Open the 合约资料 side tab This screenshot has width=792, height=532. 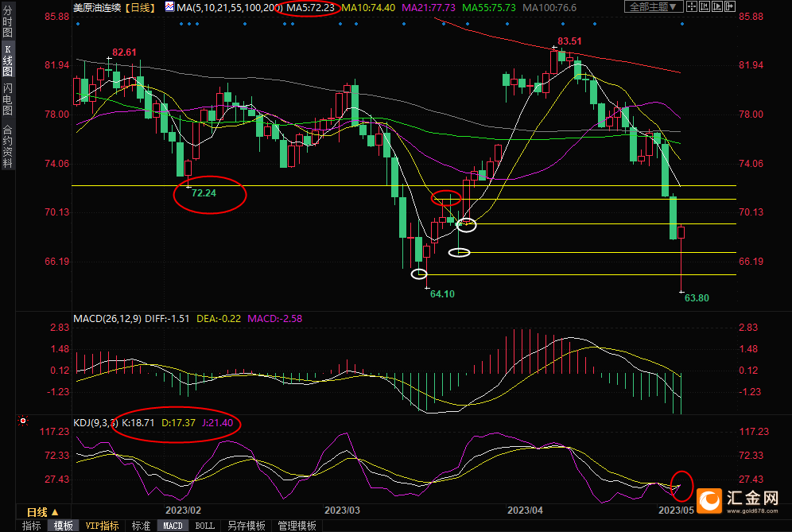pos(7,145)
